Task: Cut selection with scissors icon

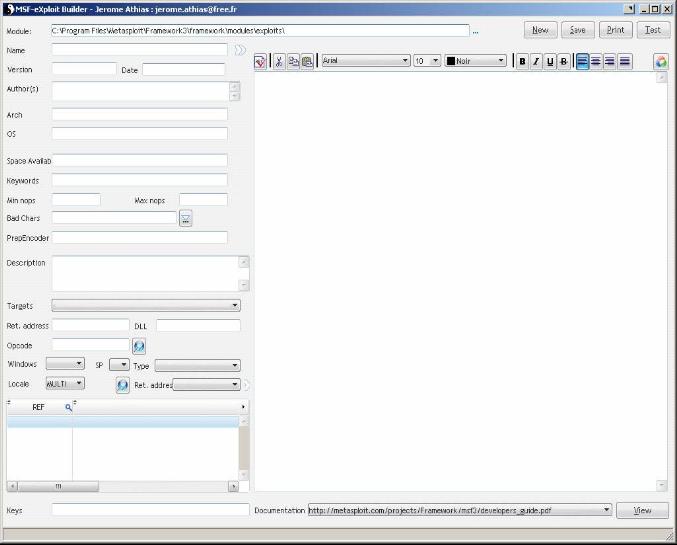Action: [279, 61]
